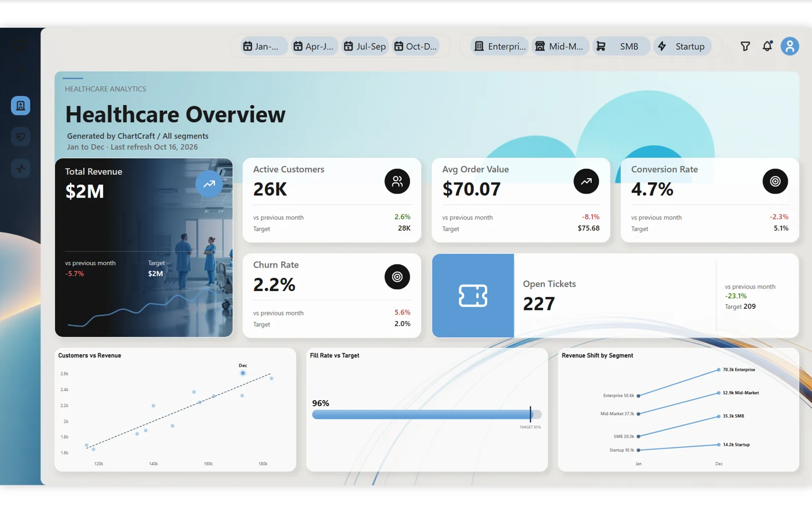
Task: Click the people icon on Active Customers
Action: [397, 181]
